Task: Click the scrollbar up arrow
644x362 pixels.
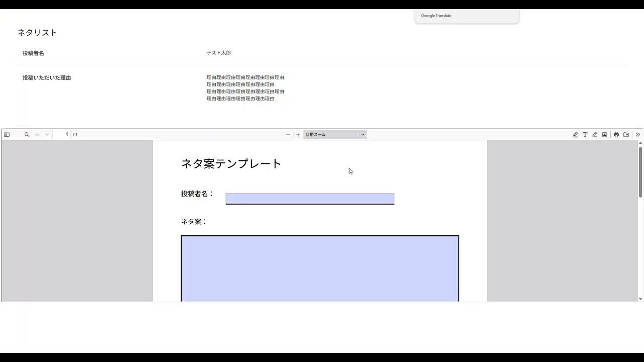Action: point(640,144)
